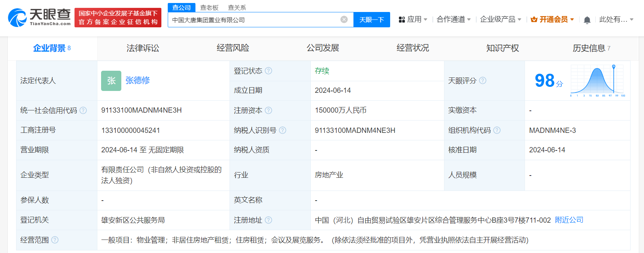Viewport: 644px width, 253px height.
Task: Expand the 企业级产品 dropdown
Action: pyautogui.click(x=500, y=19)
